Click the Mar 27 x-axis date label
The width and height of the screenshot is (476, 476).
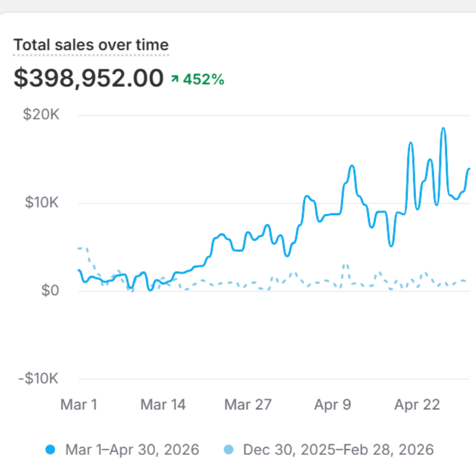pos(248,405)
